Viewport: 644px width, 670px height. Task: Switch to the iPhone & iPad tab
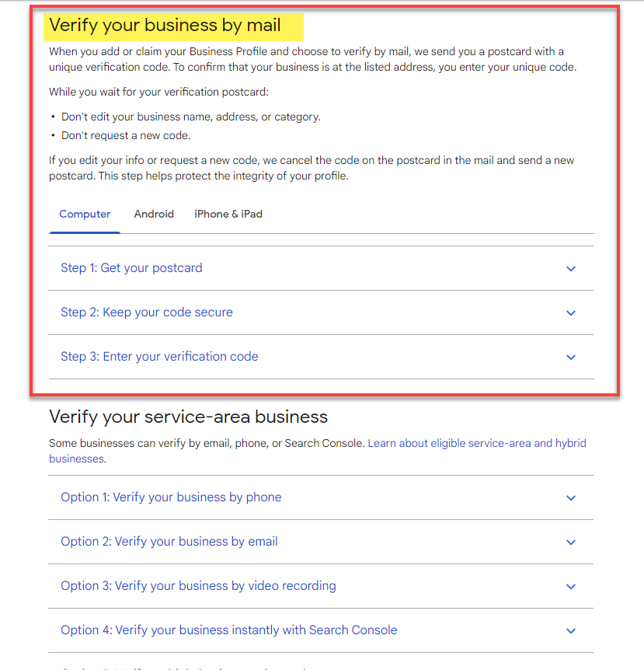[x=228, y=214]
